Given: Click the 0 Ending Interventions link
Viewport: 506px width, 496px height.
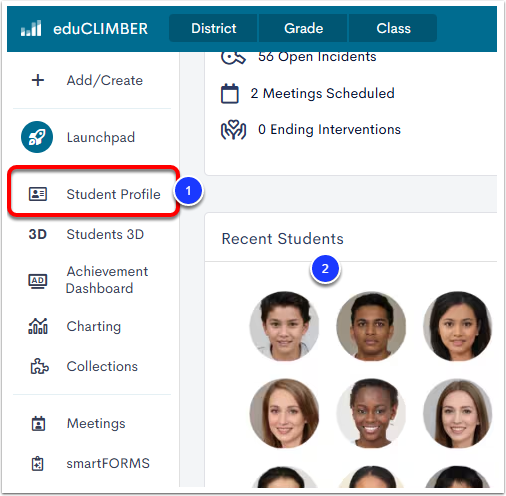Looking at the screenshot, I should click(x=329, y=129).
